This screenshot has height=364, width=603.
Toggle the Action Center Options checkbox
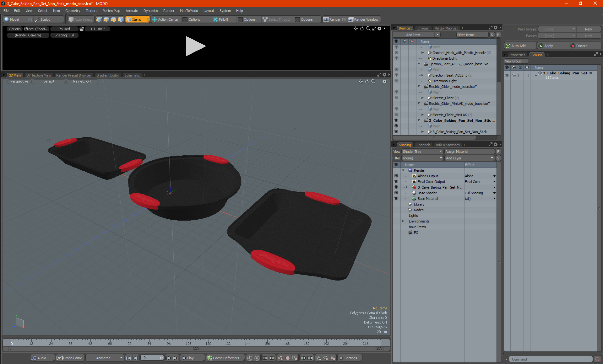pos(185,19)
